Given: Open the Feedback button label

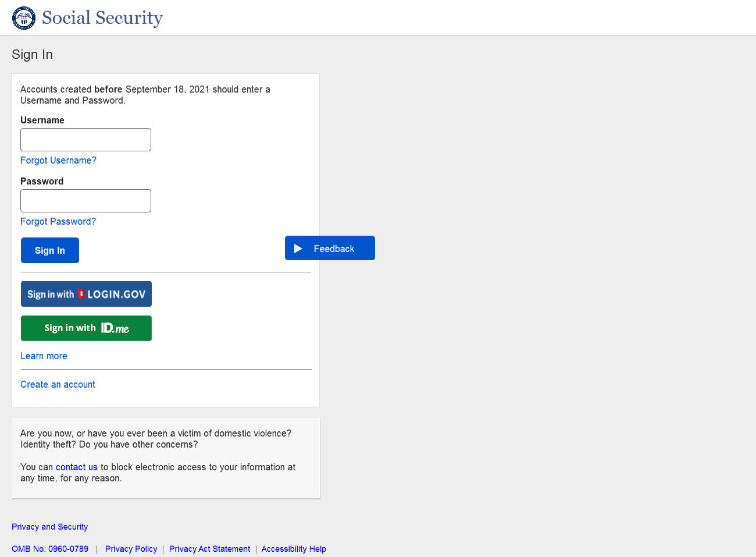Looking at the screenshot, I should [334, 249].
